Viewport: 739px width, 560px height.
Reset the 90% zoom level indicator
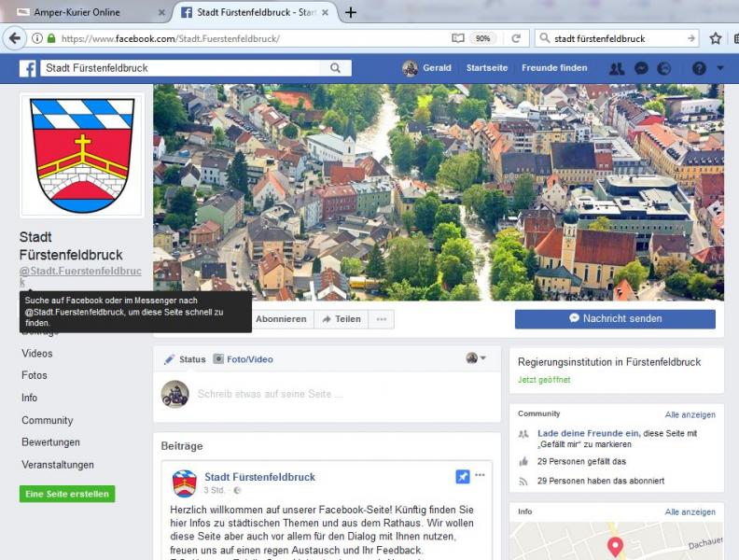(482, 38)
